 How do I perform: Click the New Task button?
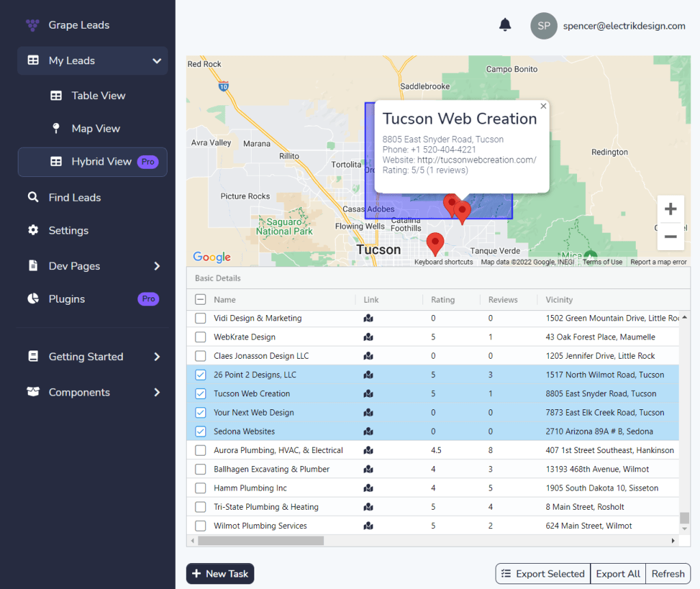[220, 574]
